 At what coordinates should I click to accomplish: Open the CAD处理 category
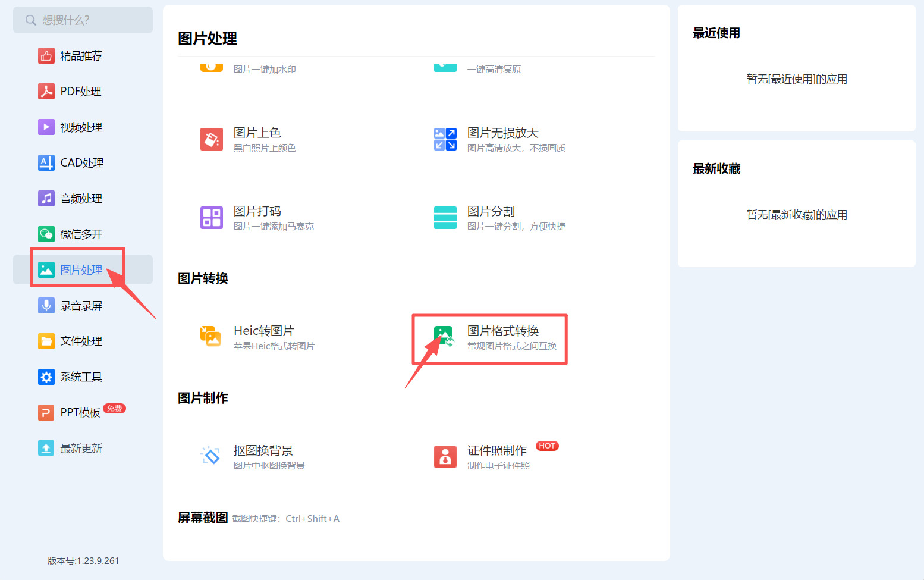pyautogui.click(x=81, y=162)
